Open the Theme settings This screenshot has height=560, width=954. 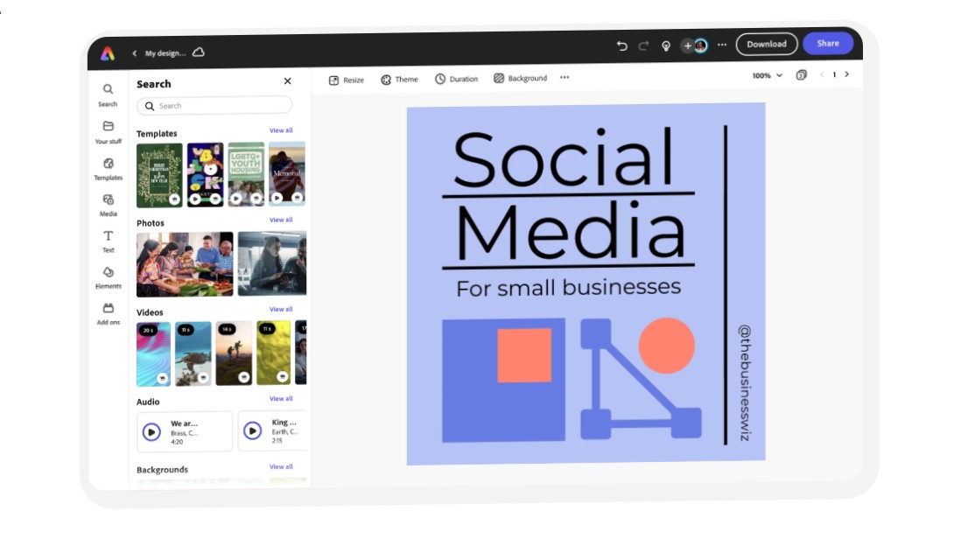point(399,79)
